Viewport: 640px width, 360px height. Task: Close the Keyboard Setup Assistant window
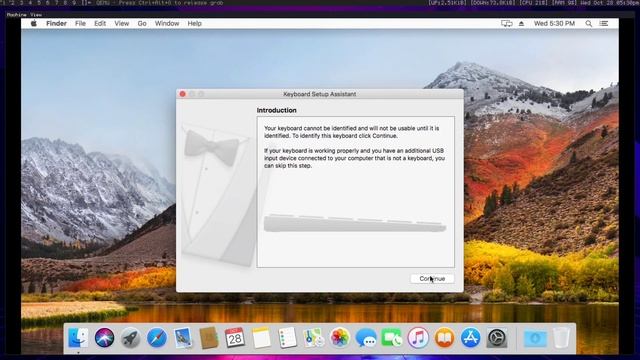[x=182, y=94]
